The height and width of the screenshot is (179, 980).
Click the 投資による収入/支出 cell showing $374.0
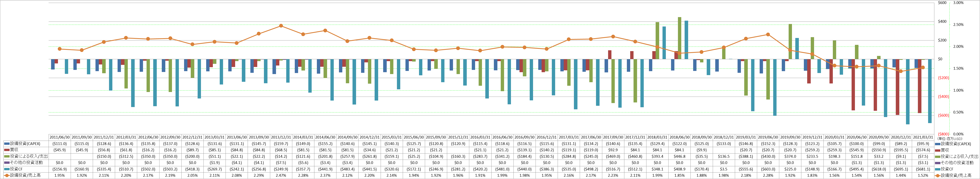click(x=790, y=156)
